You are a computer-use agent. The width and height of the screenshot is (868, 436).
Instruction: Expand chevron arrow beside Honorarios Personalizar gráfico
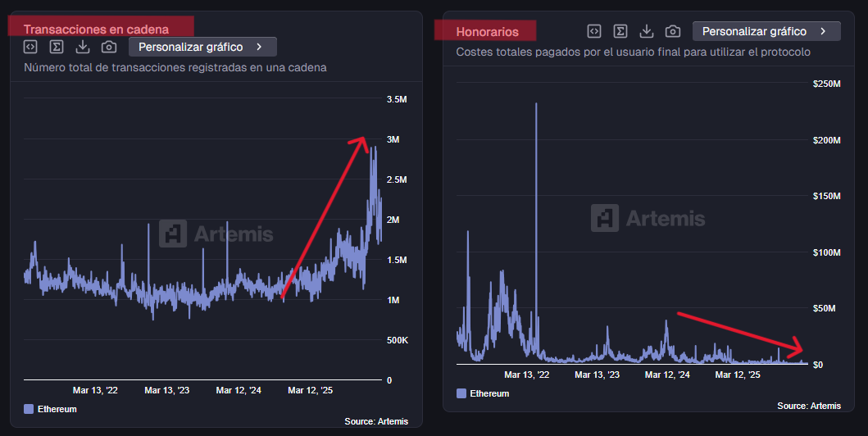823,31
